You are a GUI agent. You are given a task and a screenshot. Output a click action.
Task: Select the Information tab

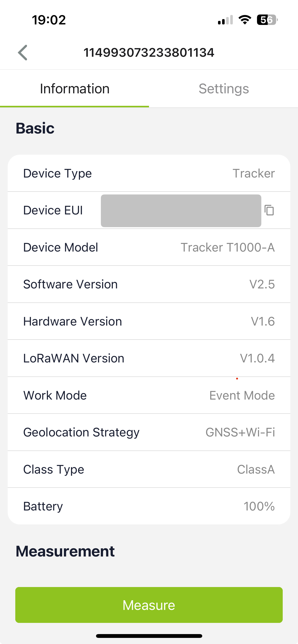pos(75,89)
